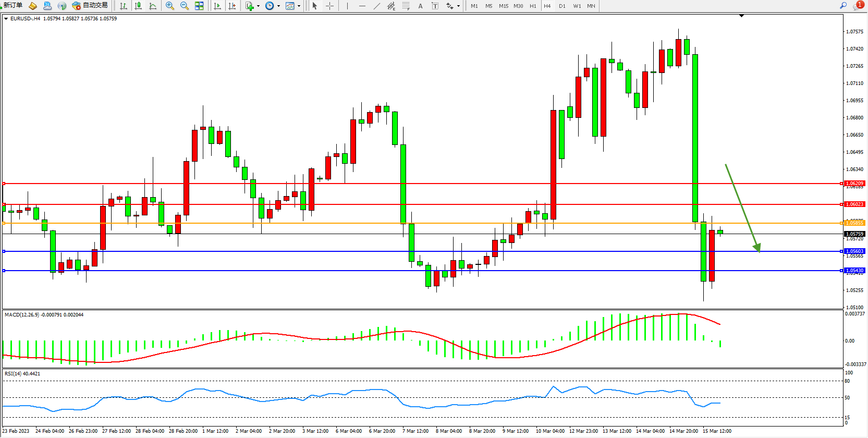Select the horizontal line tool
868x438 pixels.
tap(362, 6)
